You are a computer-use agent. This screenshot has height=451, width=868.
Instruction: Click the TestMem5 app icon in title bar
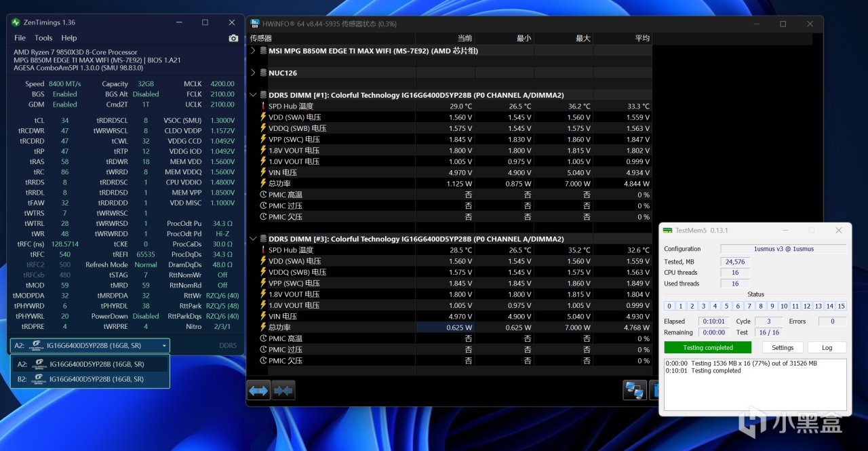(668, 231)
